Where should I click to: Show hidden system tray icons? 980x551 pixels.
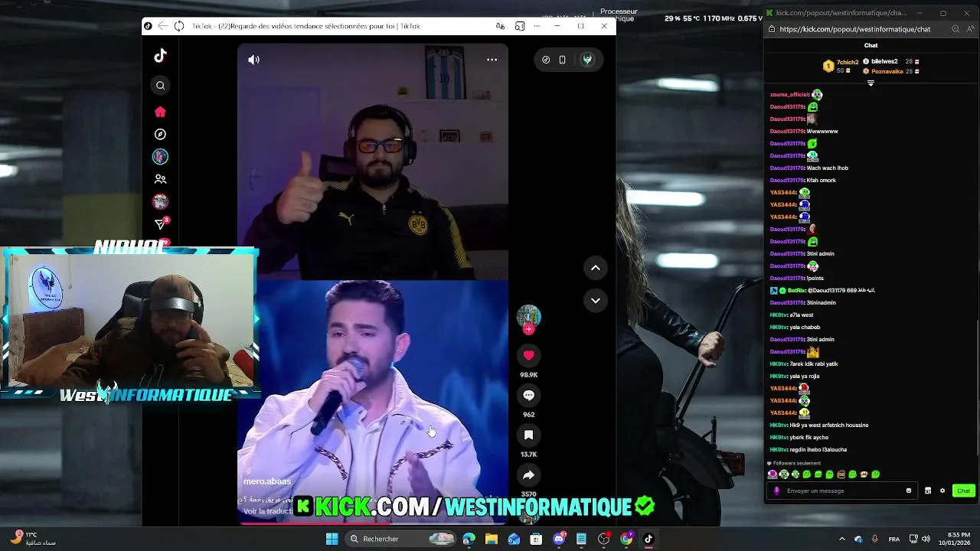tap(841, 539)
